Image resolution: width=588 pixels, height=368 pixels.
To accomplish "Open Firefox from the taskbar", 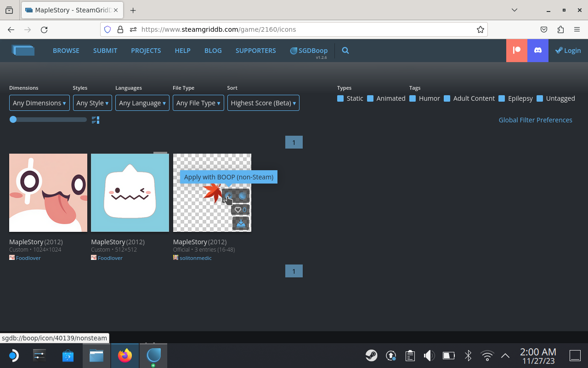I will [125, 355].
